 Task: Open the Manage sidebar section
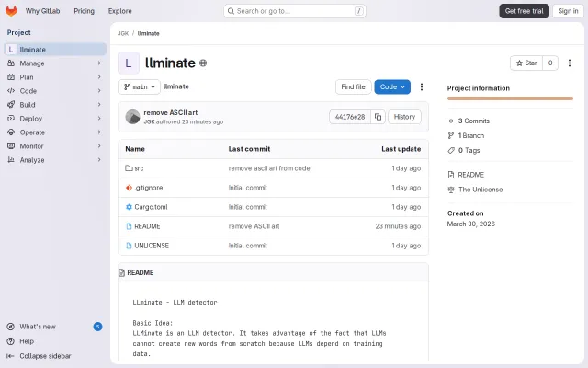click(55, 63)
